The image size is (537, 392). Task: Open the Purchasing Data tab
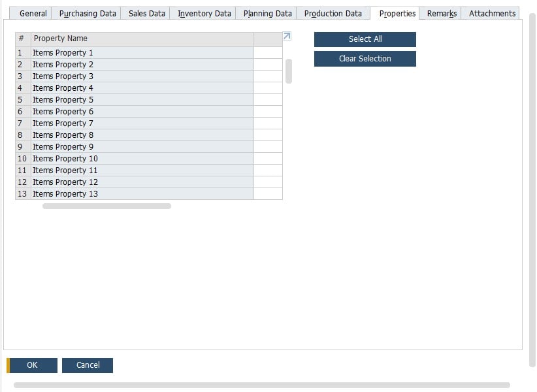(x=86, y=12)
